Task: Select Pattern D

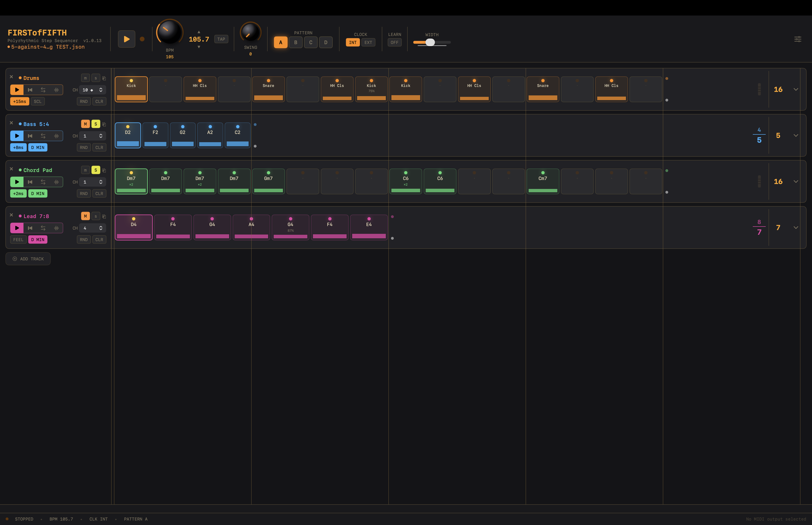Action: click(325, 42)
